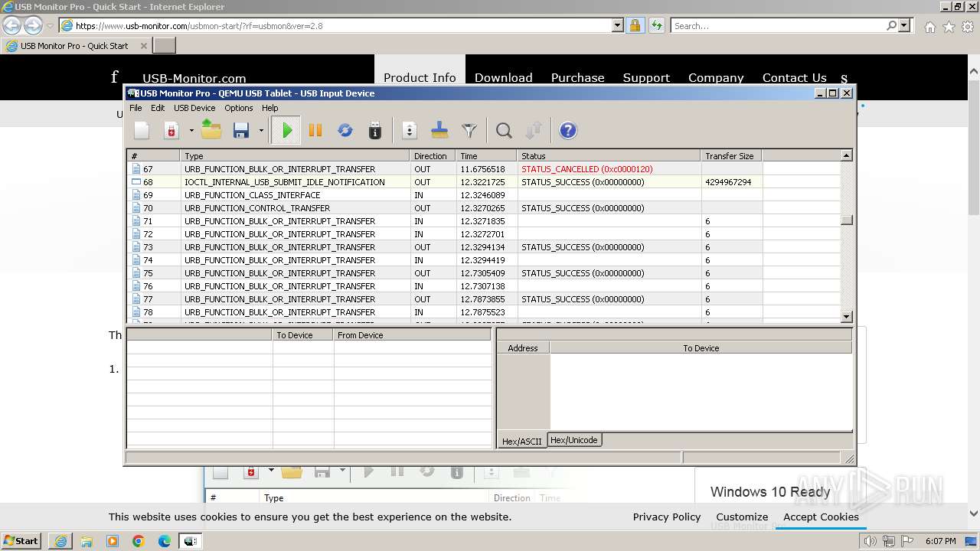Click the Chrome icon in the taskbar

139,541
